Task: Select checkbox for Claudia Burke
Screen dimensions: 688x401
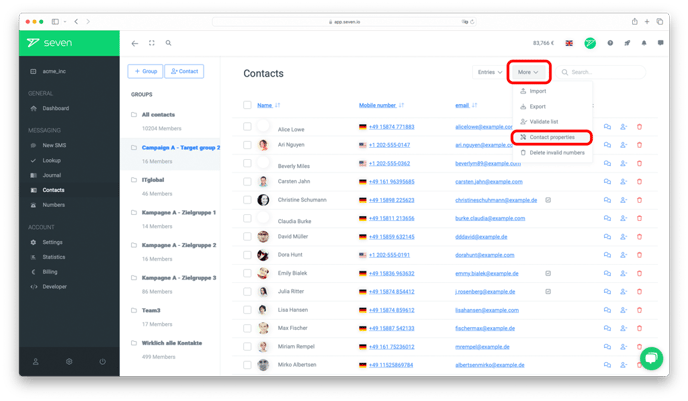Action: [x=247, y=218]
